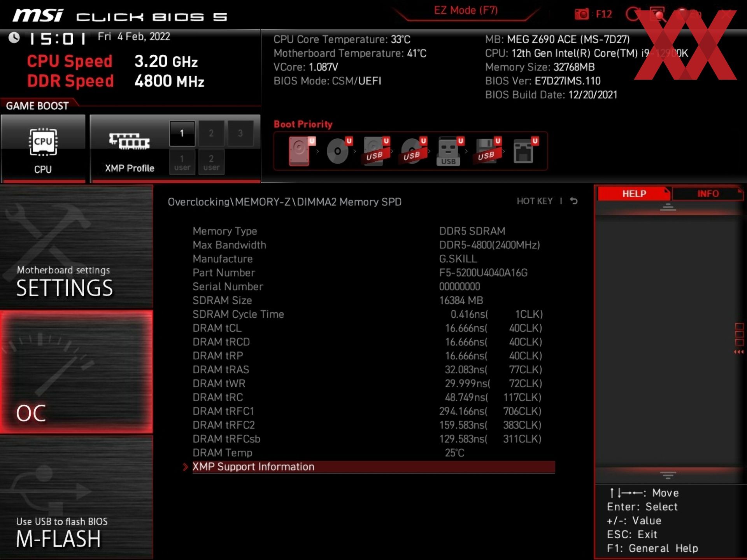
Task: Click the DRAM tRP label
Action: click(x=218, y=356)
